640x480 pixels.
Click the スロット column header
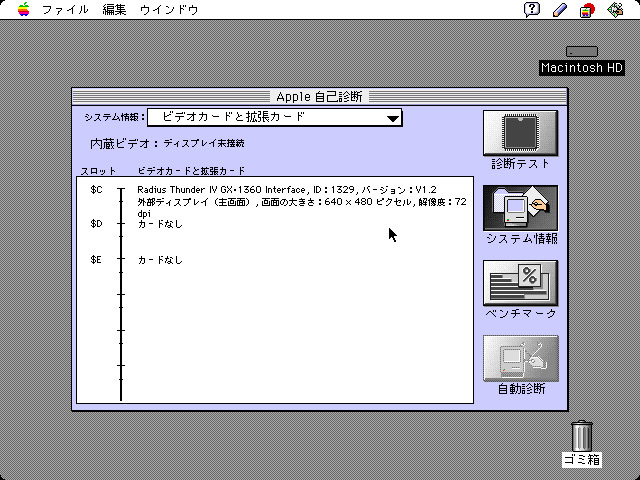tap(98, 171)
